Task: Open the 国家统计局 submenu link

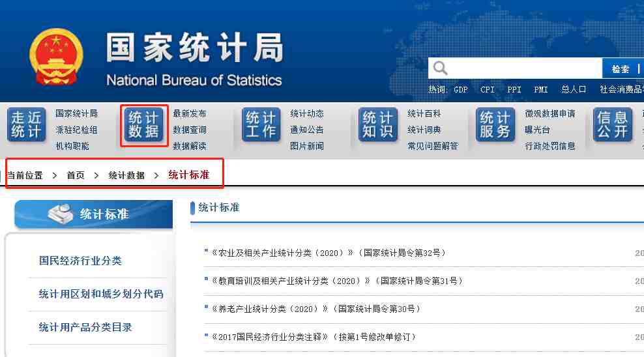Action: [x=76, y=113]
